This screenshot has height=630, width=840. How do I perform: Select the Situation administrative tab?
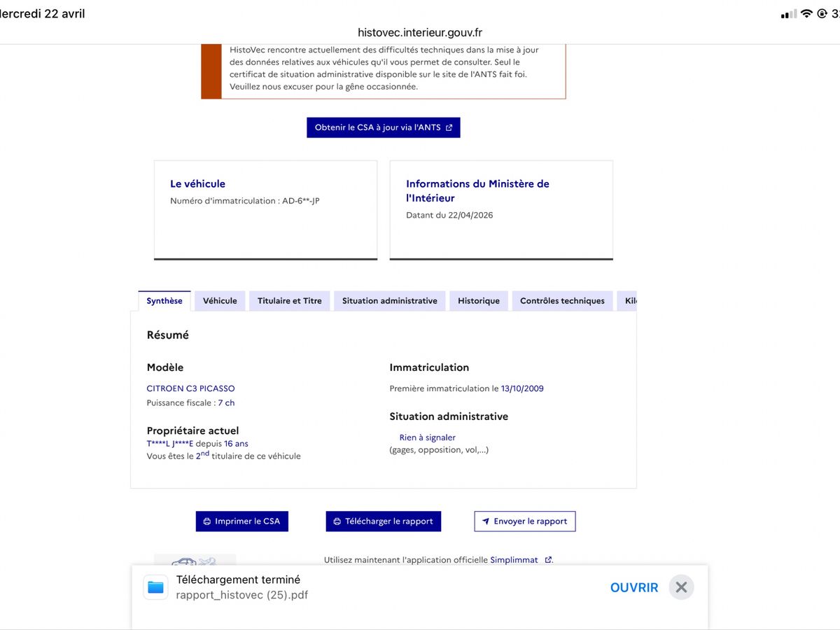coord(390,301)
